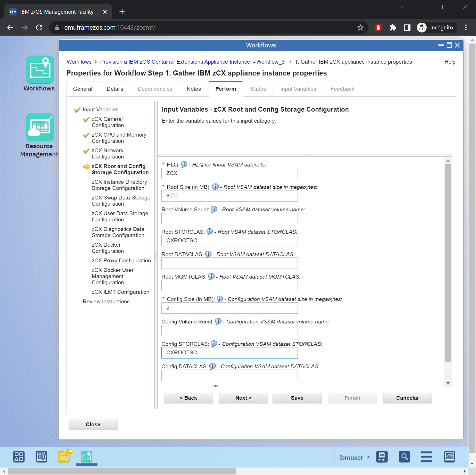Open Chrome tab search chevron
Screen dimensions: 476x475
pos(403,7)
